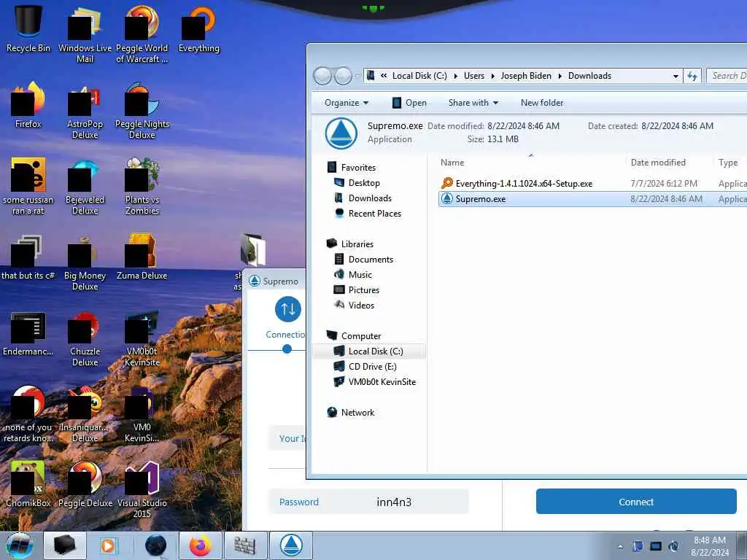The image size is (747, 560).
Task: Click the firewall brick-wall taskbar icon
Action: 245,545
